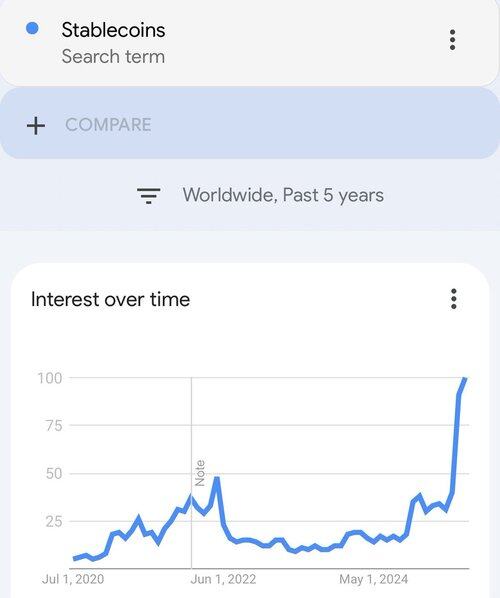500x598 pixels.
Task: Click the start of the blue trend line
Action: coord(75,558)
